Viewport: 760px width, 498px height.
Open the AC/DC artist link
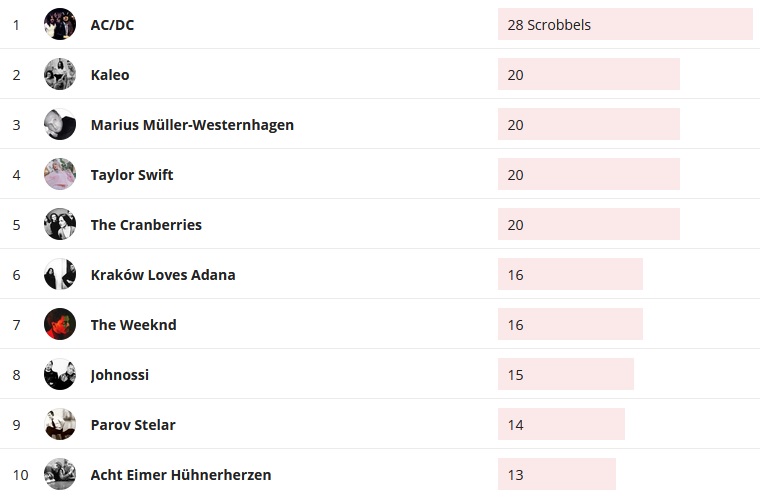(112, 25)
